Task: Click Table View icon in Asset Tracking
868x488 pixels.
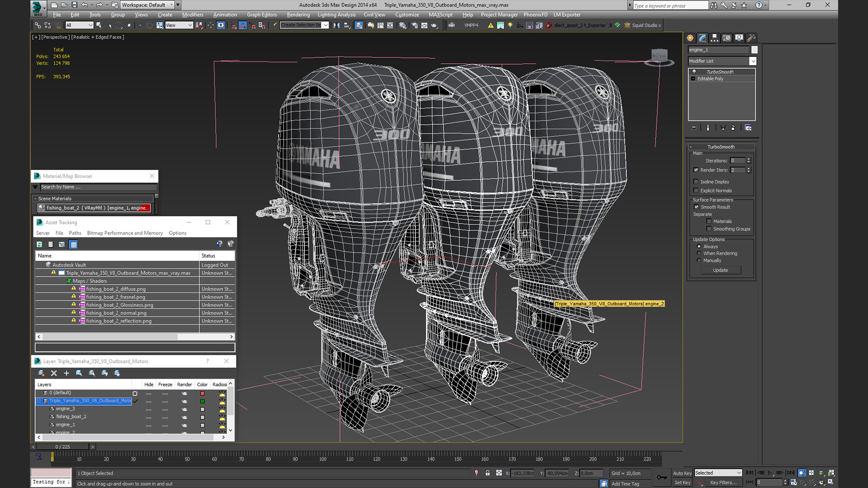Action: [x=74, y=244]
